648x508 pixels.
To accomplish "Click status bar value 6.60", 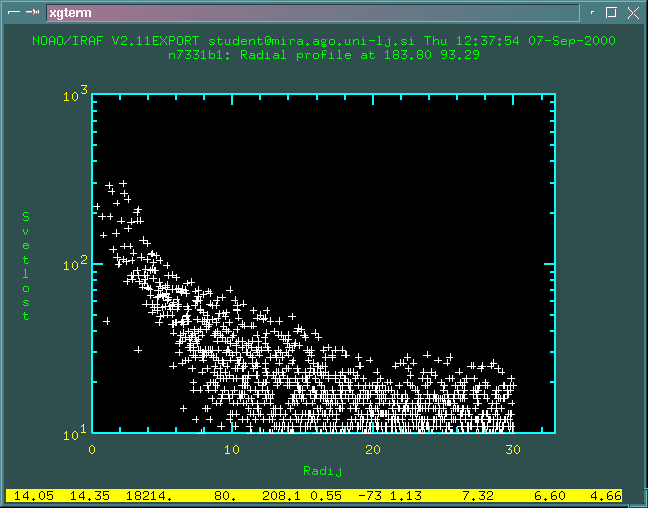I will click(x=550, y=496).
